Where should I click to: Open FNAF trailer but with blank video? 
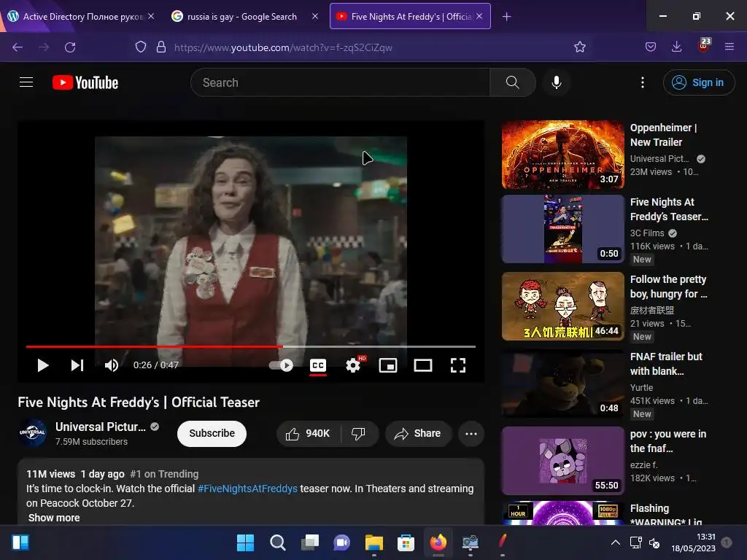[x=562, y=384]
